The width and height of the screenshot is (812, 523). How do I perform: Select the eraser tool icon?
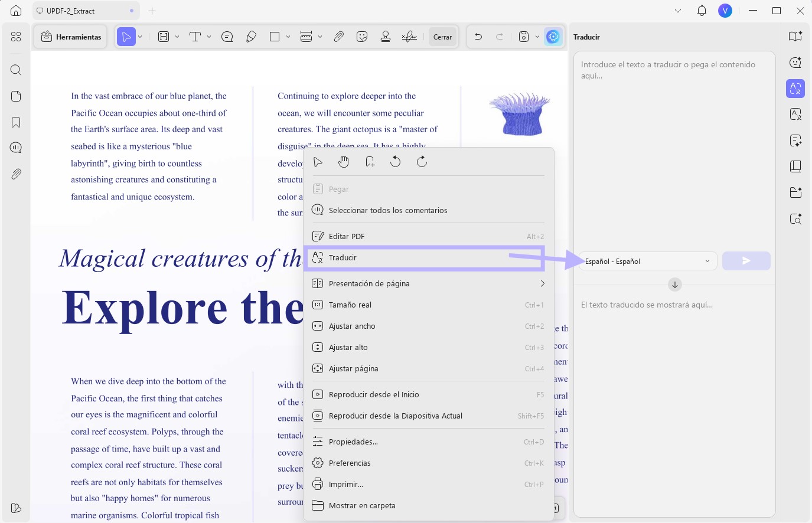251,37
